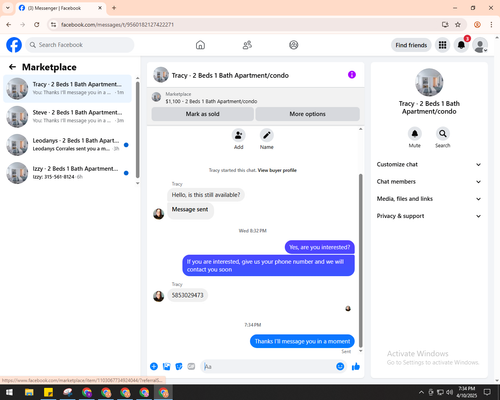Attach a file with the photo icon

click(x=166, y=367)
